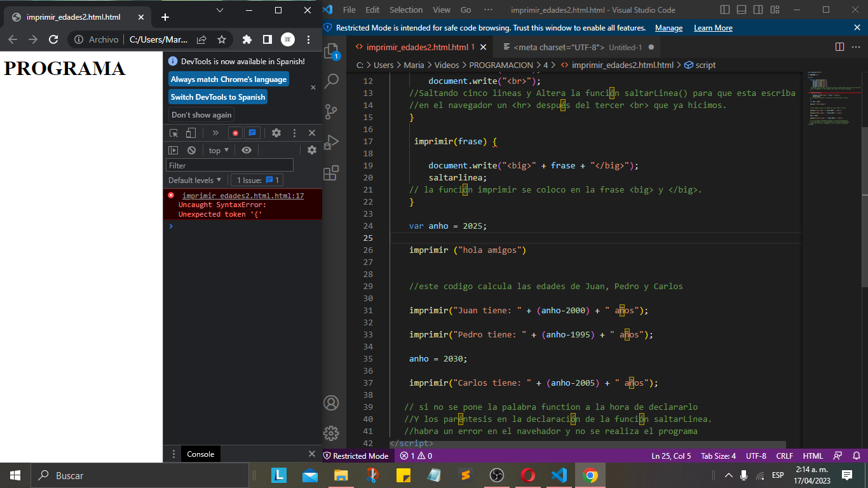Open the Default levels dropdown
Screen dimensions: 868x488
[x=195, y=180]
